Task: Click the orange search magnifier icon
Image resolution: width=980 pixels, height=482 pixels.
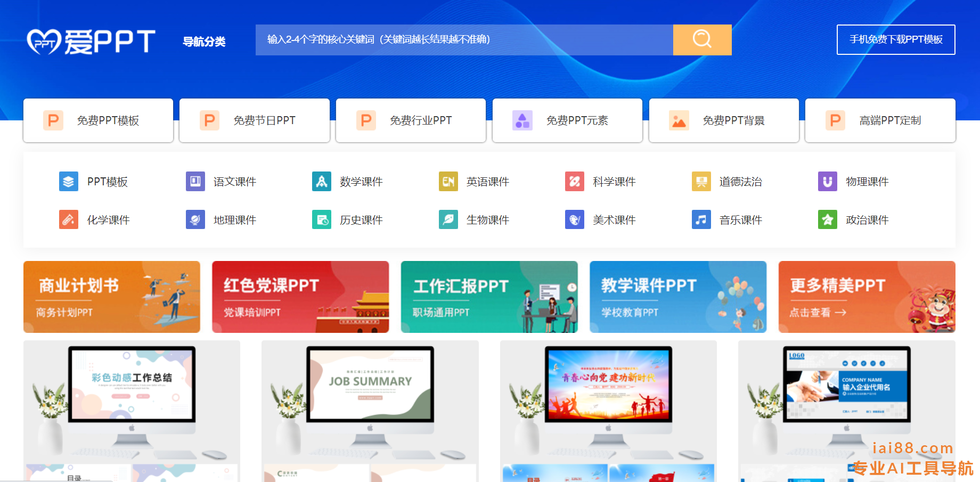Action: click(702, 39)
